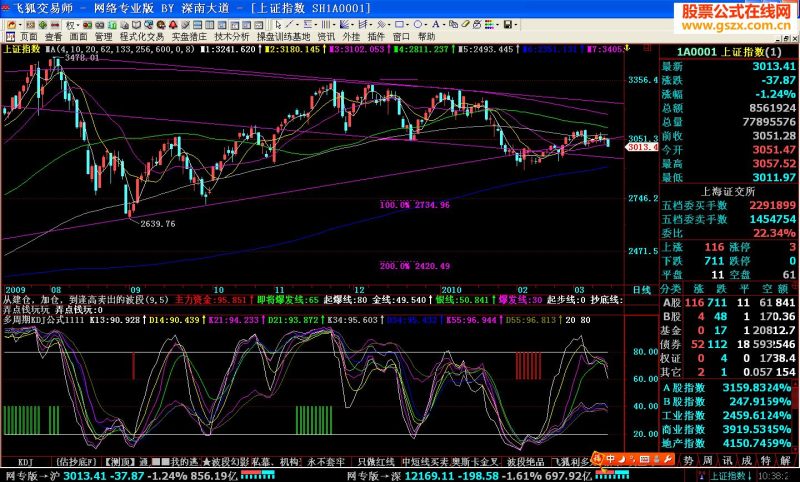Viewport: 800px width, 482px height.
Task: Click the fan lines drawing tool
Action: pyautogui.click(x=344, y=24)
